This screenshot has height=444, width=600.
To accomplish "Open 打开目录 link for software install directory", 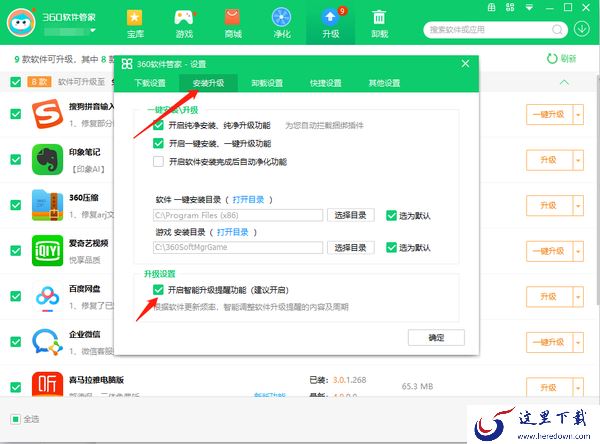I will pos(248,199).
